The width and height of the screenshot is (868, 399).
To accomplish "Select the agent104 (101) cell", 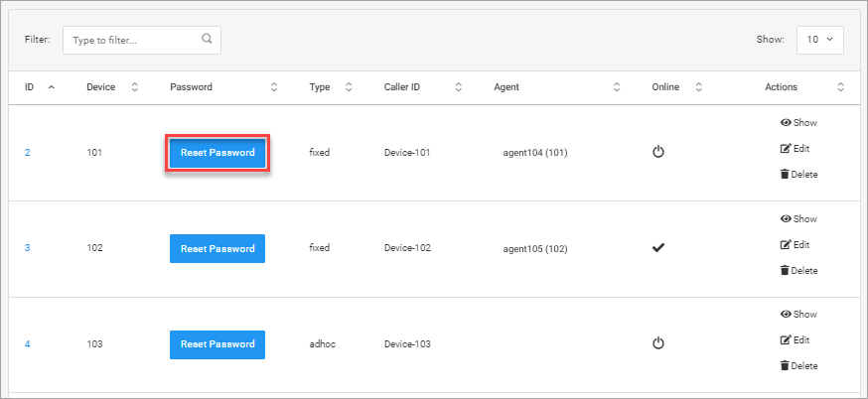I will tap(535, 153).
